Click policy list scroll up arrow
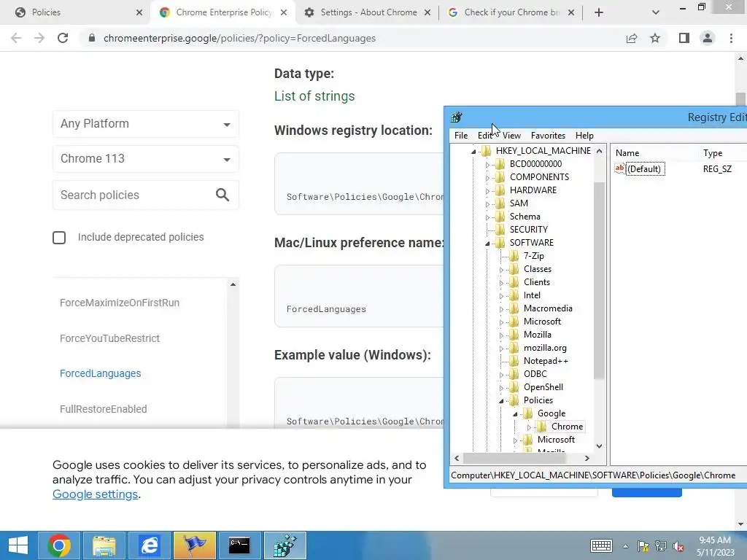The width and height of the screenshot is (747, 560). (x=233, y=285)
